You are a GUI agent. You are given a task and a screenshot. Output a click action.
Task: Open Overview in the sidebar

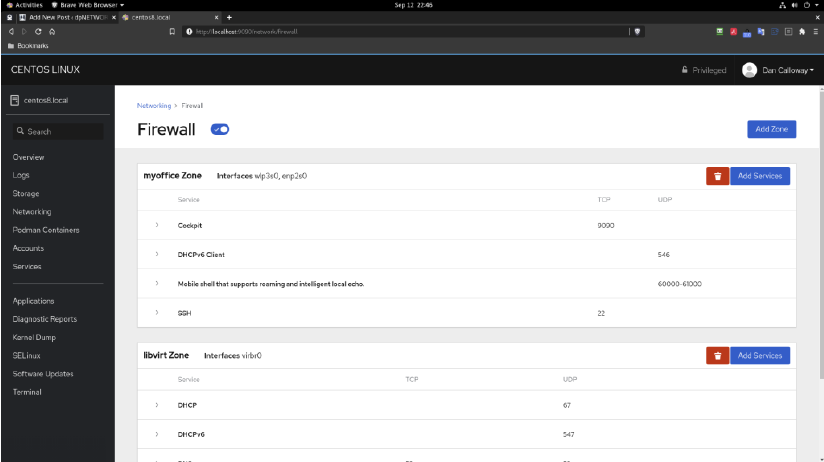pyautogui.click(x=28, y=157)
